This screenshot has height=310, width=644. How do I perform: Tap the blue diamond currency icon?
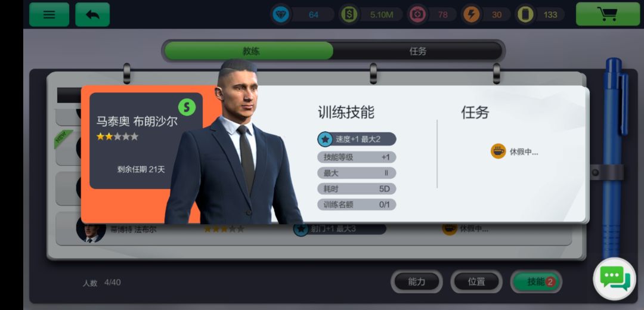[x=281, y=15]
